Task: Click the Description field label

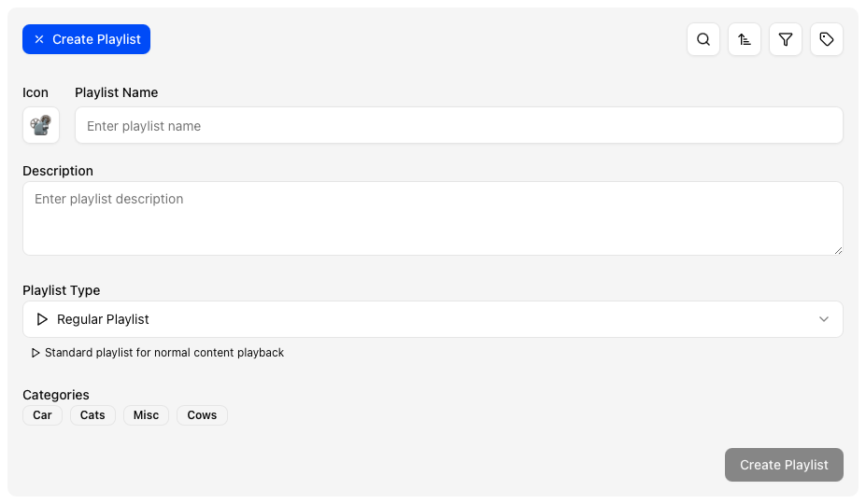Action: point(58,171)
